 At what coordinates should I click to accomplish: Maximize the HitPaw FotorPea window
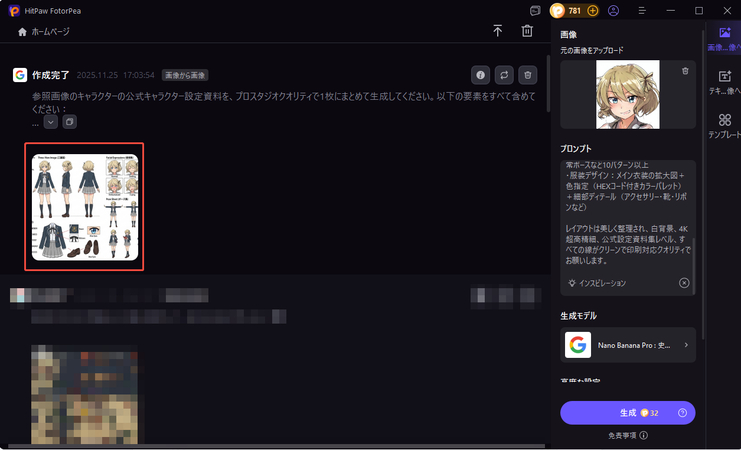698,10
